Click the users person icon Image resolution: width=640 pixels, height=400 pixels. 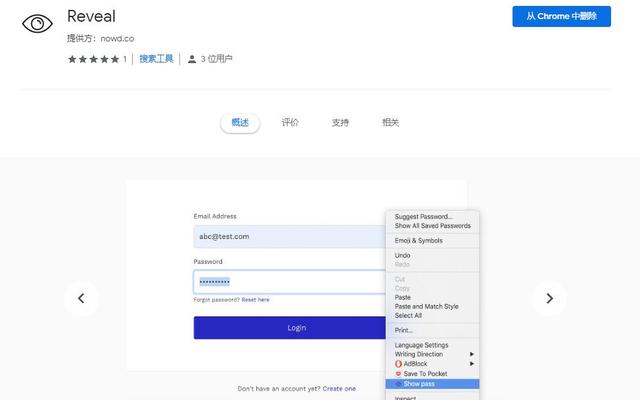tap(192, 59)
